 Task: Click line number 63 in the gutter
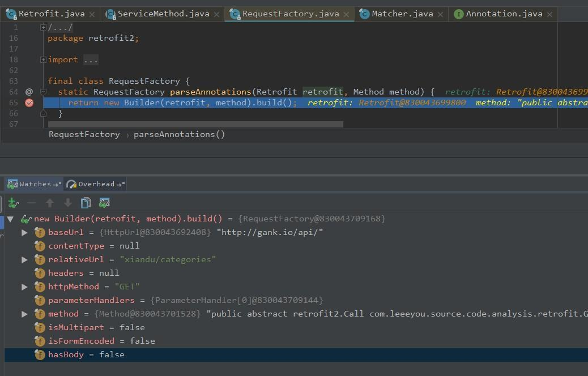click(14, 82)
